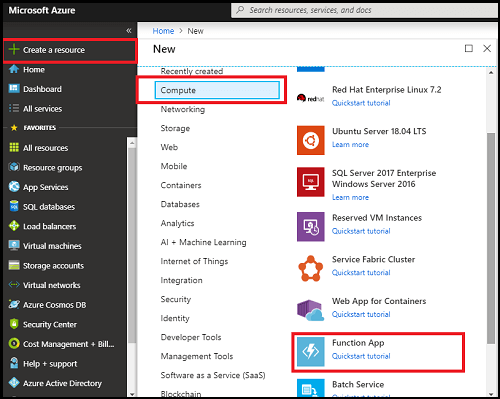Click the marketplace list scroll-up arrow
This screenshot has width=500, height=399.
(x=491, y=72)
